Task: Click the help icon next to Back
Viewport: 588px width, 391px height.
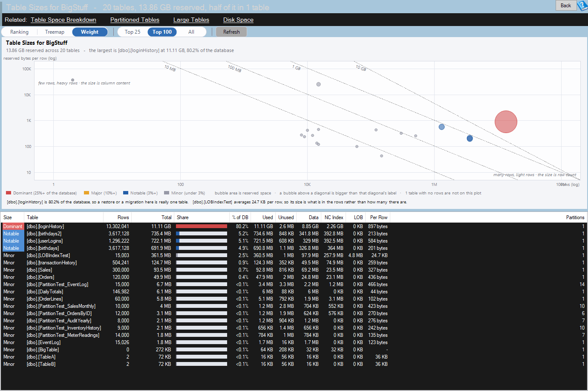Action: [582, 6]
